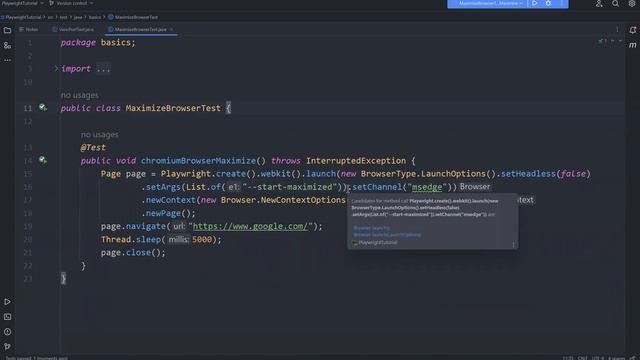Show more tool windows ellipsis icon
Screen dimensions: 640x360
click(x=7, y=60)
